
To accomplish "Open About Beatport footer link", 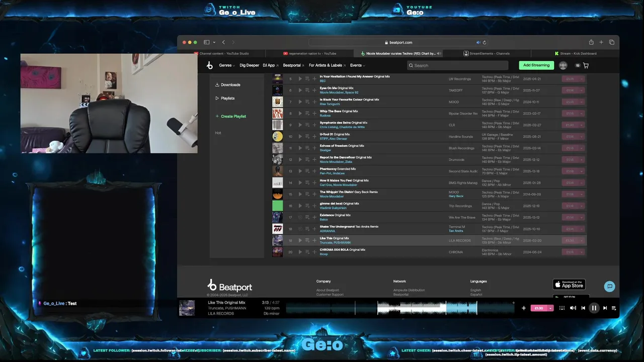I will click(x=328, y=290).
